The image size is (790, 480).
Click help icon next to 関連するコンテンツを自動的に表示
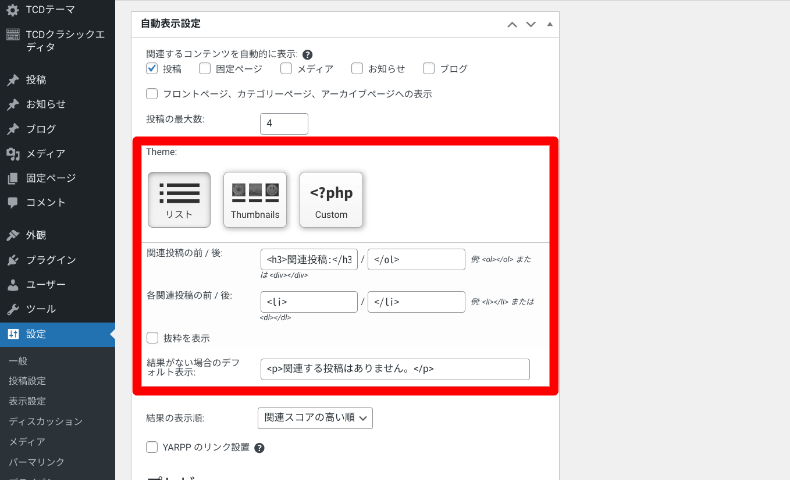307,55
